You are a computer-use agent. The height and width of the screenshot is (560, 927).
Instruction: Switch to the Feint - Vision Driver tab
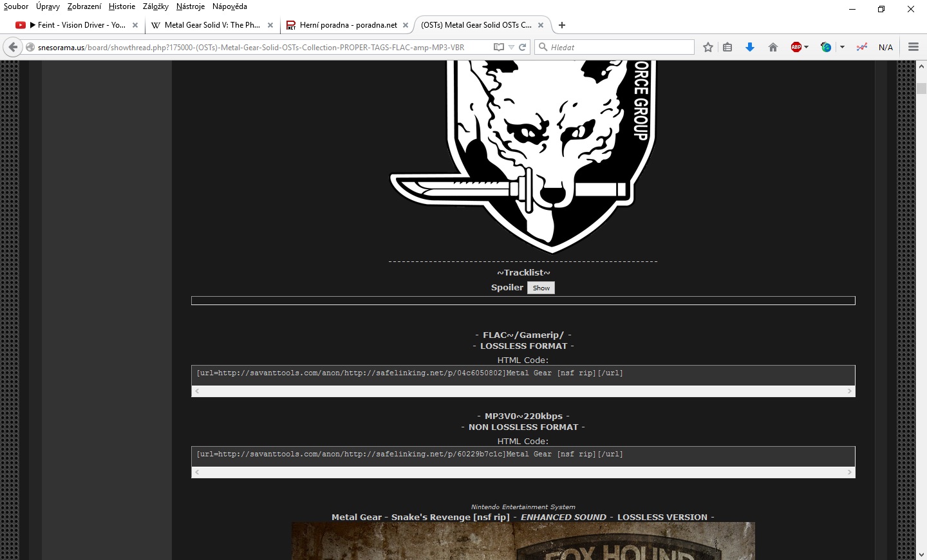[77, 25]
